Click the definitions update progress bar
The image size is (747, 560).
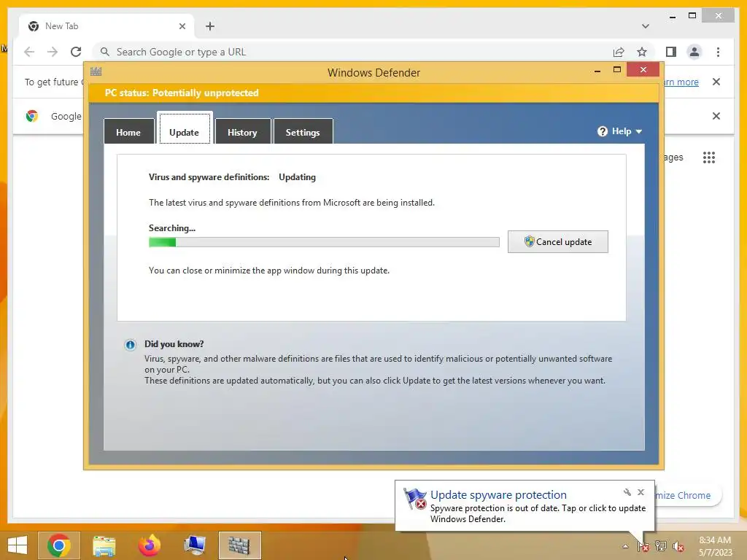[324, 242]
